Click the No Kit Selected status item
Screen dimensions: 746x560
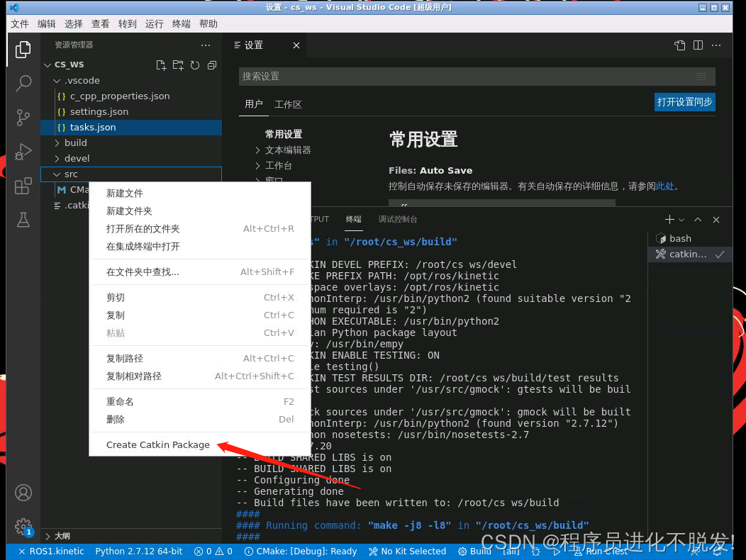tap(407, 551)
